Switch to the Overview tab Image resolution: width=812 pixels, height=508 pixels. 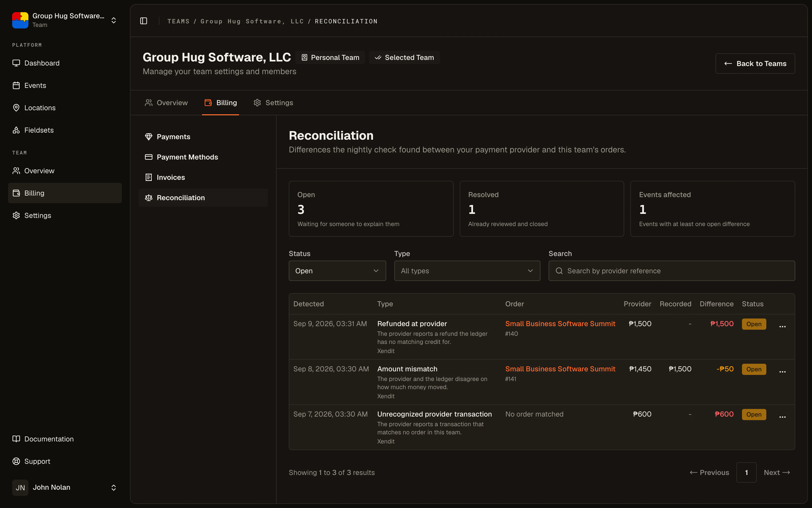(x=166, y=103)
